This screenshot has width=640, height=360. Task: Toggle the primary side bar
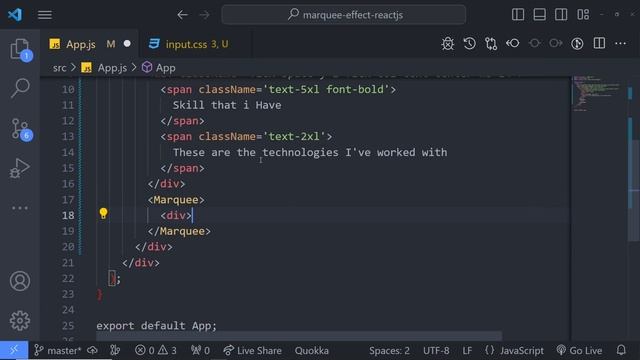(x=518, y=15)
